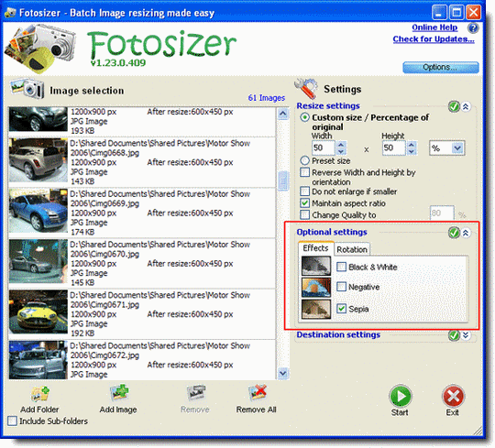
Task: Select the yellow car Cimg0671.jpg thumbnail
Action: tap(38, 311)
